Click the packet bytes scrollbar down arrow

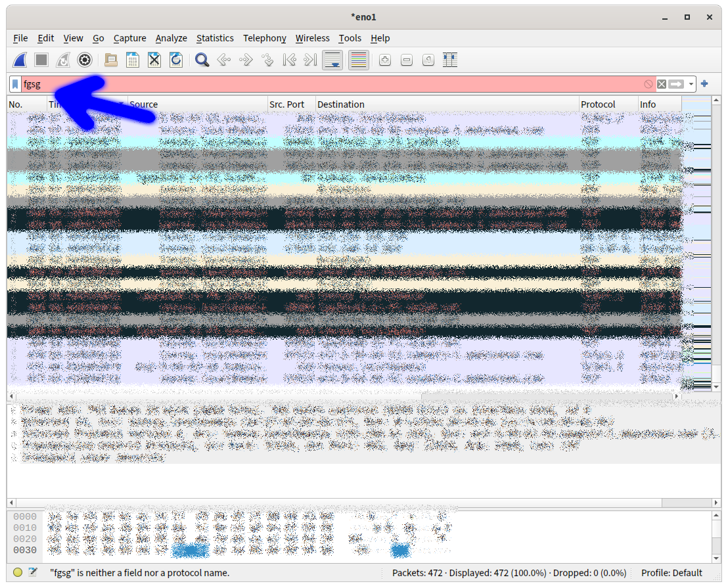716,558
